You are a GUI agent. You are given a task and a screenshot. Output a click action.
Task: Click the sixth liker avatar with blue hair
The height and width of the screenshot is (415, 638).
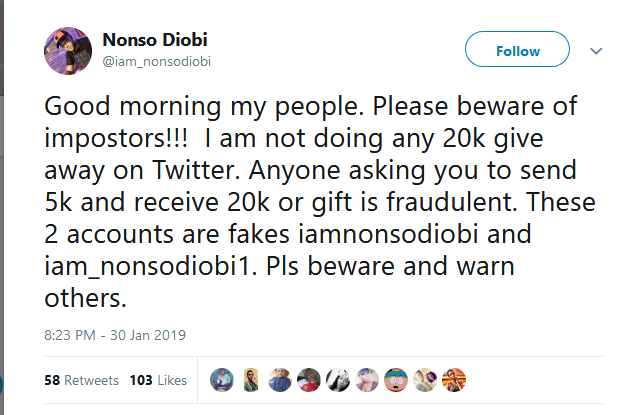pyautogui.click(x=367, y=380)
